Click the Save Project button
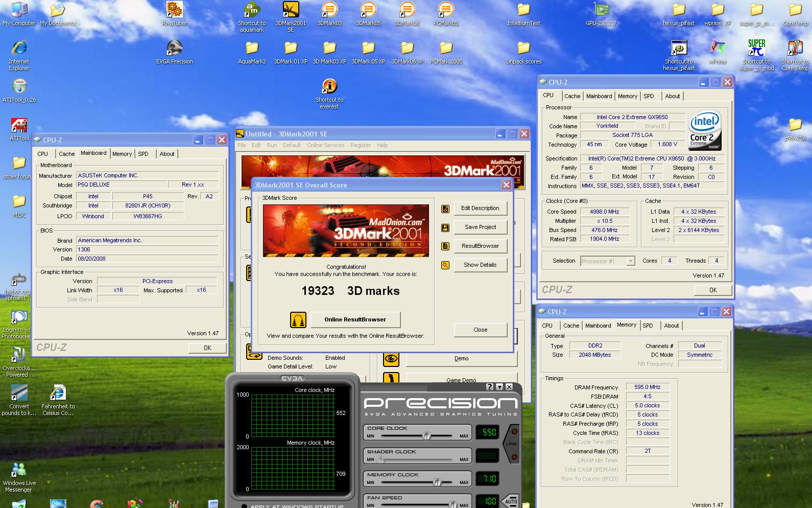 click(x=480, y=227)
